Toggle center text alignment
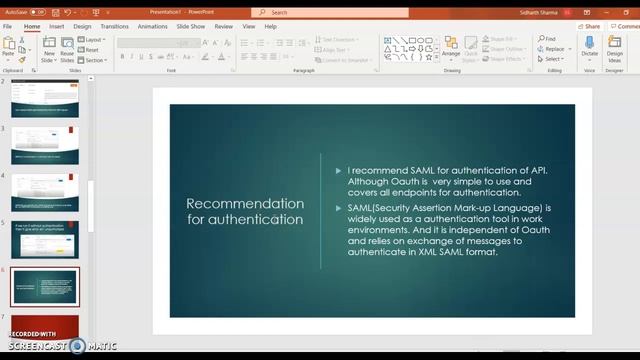This screenshot has height=360, width=640. pos(254,57)
